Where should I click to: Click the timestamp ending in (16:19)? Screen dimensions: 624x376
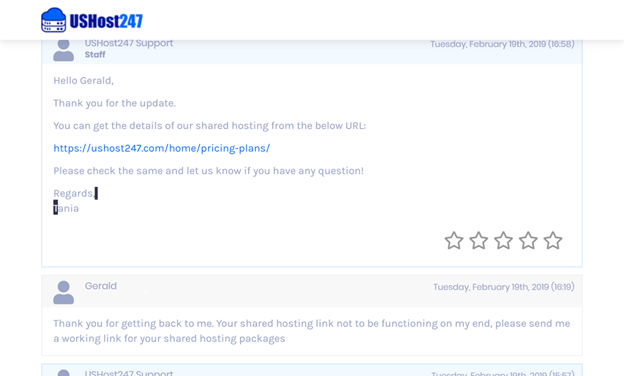pos(504,287)
